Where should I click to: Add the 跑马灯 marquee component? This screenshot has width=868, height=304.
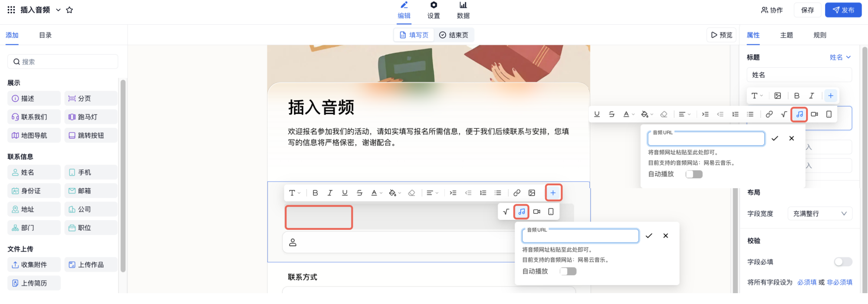[x=91, y=117]
